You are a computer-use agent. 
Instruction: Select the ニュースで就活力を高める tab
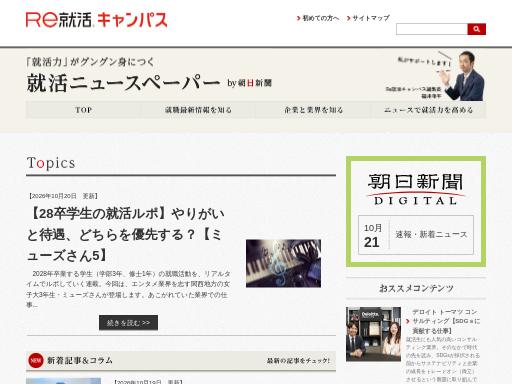pyautogui.click(x=428, y=110)
